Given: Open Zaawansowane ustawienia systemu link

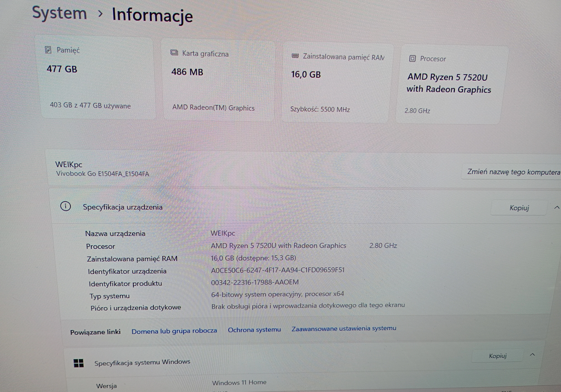Looking at the screenshot, I should point(344,328).
